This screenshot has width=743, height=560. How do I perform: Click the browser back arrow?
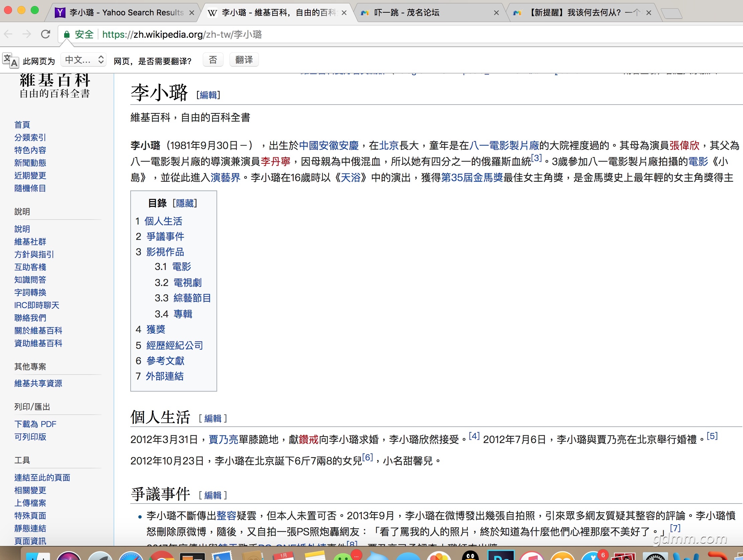click(x=8, y=34)
